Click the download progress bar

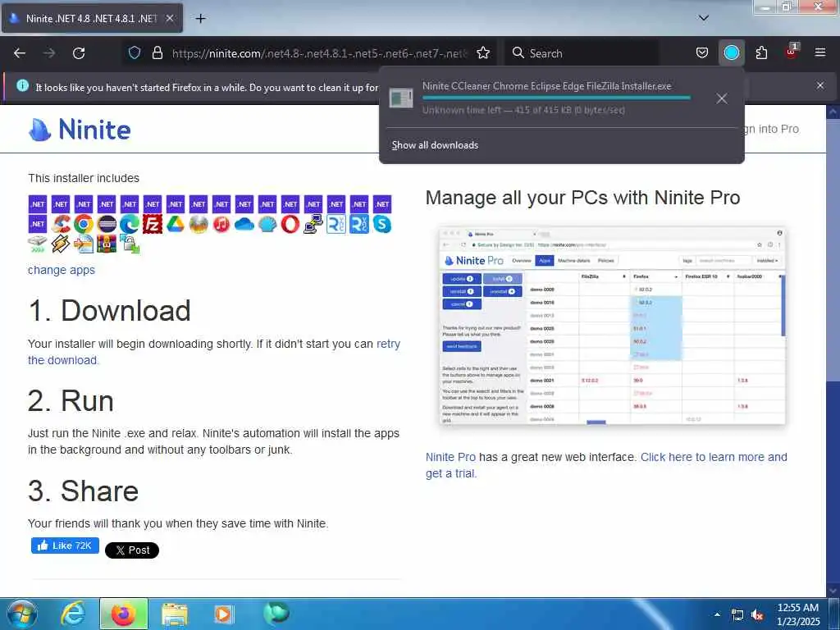556,98
